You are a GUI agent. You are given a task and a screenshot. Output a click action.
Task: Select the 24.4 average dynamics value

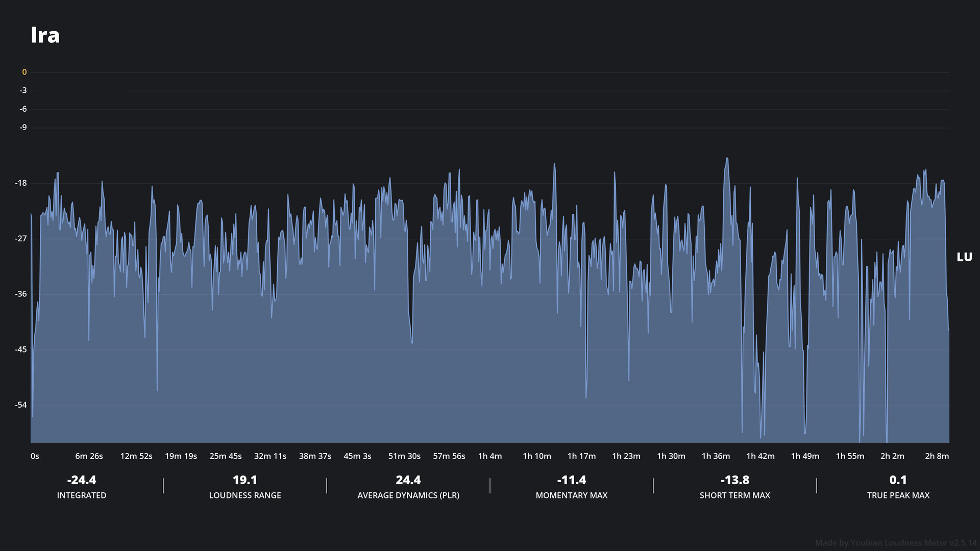[x=408, y=480]
